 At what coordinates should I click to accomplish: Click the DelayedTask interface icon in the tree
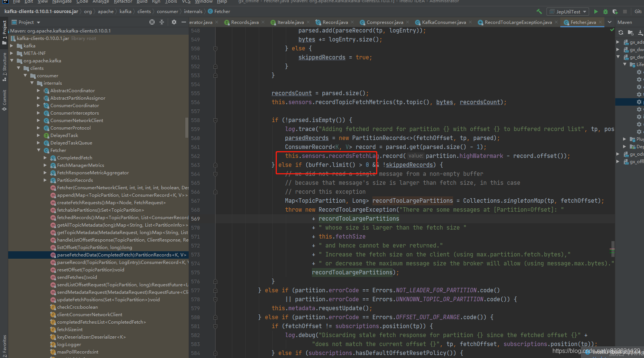point(46,136)
